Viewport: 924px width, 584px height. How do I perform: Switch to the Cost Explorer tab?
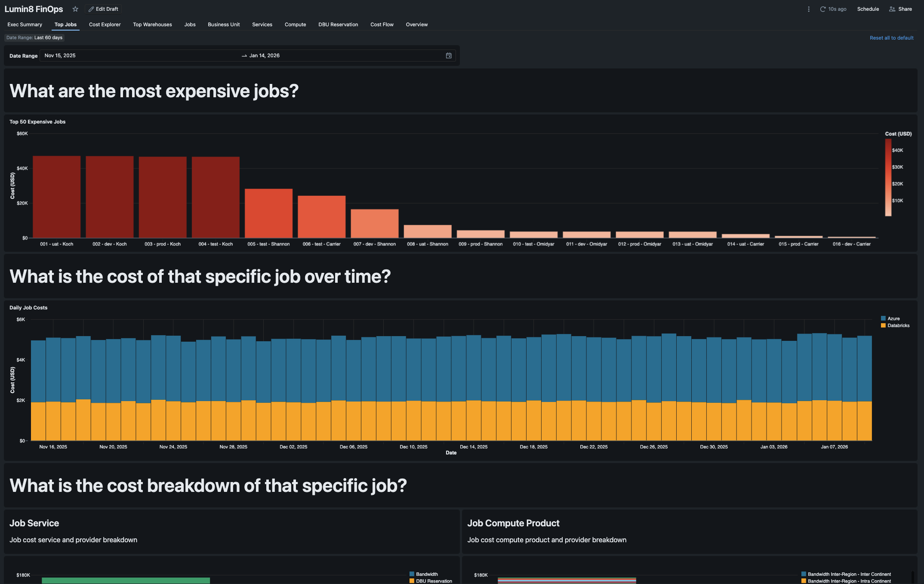tap(105, 25)
